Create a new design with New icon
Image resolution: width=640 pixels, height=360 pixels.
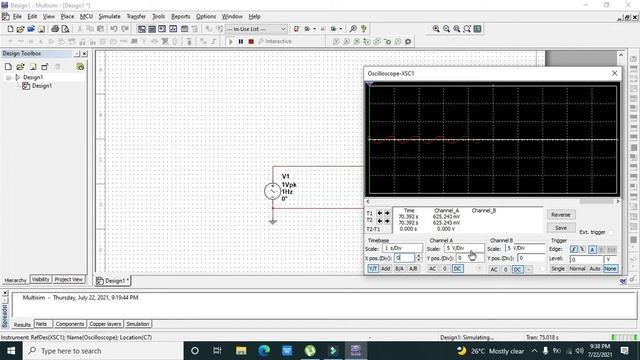tap(11, 29)
